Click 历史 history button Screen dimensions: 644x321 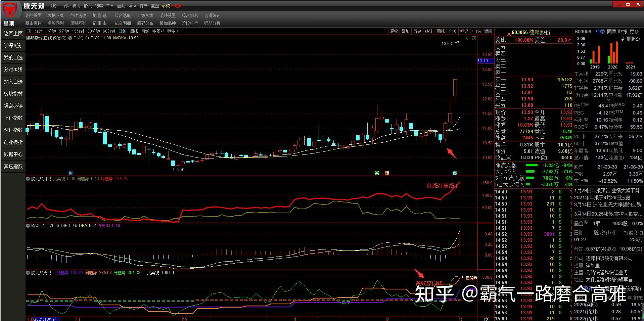point(417,31)
